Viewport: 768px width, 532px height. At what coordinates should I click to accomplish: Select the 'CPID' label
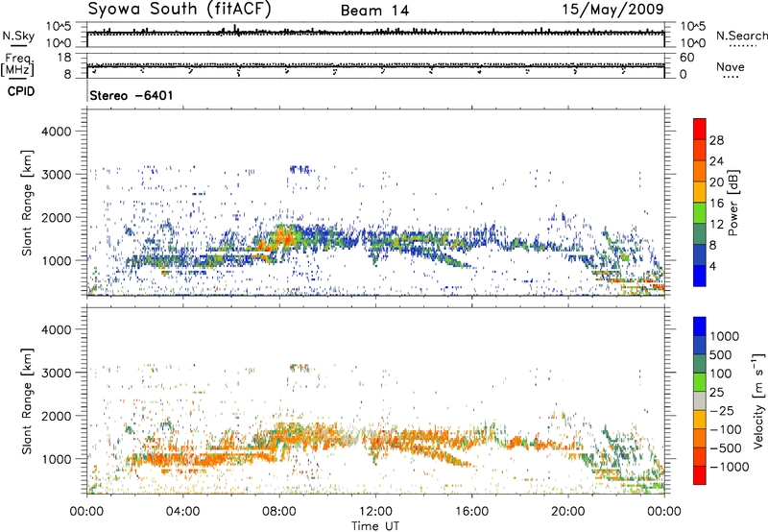pyautogui.click(x=21, y=91)
